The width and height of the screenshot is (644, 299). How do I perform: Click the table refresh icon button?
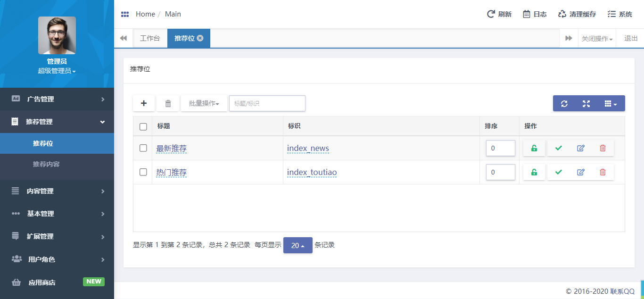(x=564, y=103)
